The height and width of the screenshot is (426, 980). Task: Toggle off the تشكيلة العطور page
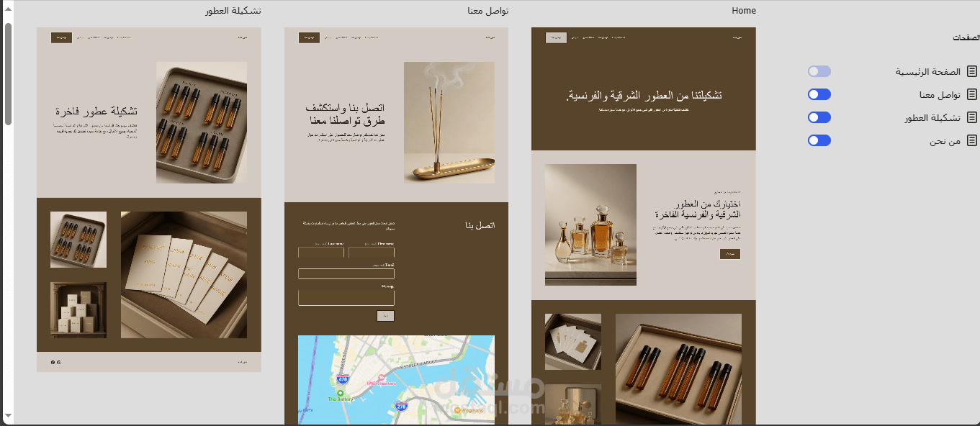[819, 117]
